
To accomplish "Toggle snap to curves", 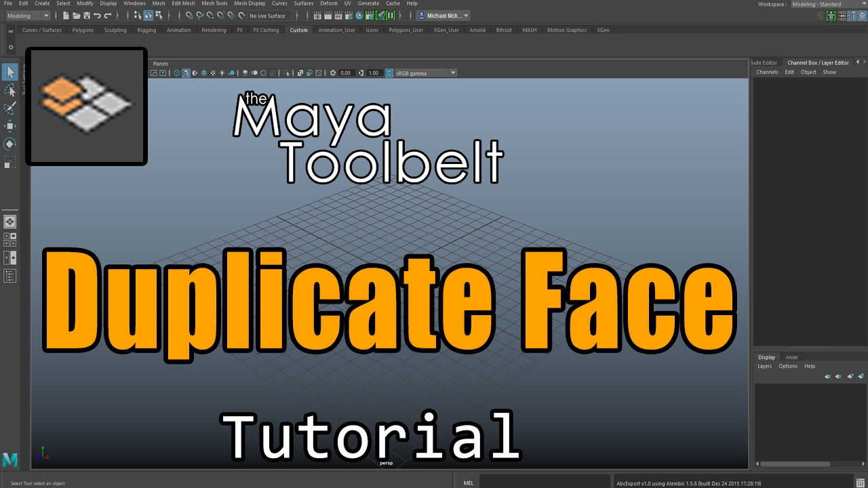I will (200, 16).
